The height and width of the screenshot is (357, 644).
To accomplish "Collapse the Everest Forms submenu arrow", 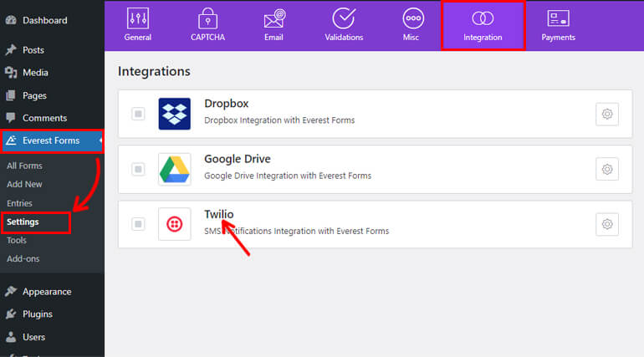I will click(x=101, y=140).
